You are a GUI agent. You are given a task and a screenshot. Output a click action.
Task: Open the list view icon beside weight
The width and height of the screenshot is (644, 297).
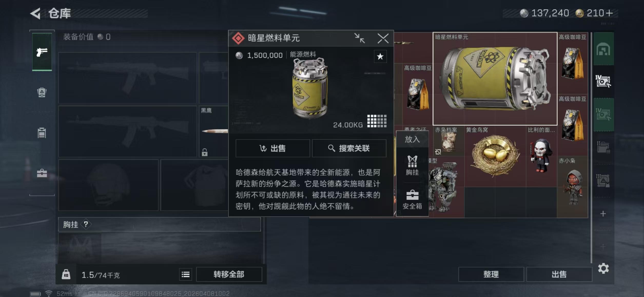point(186,274)
